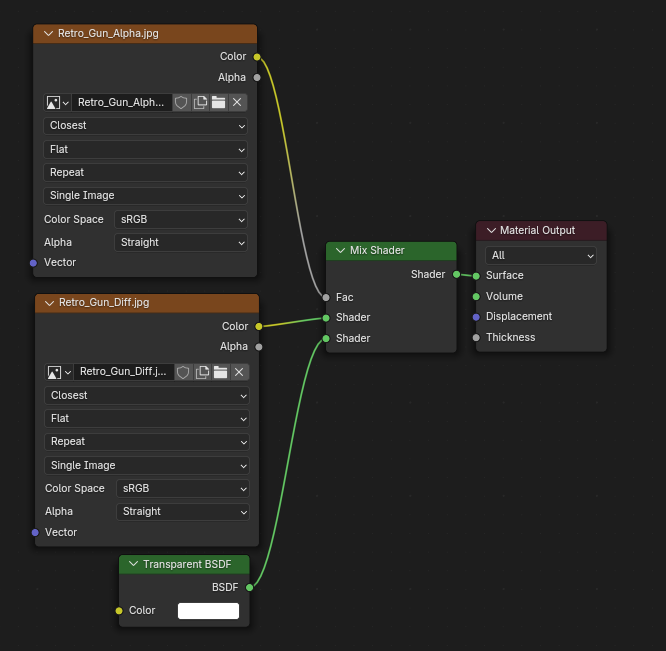The width and height of the screenshot is (666, 651).
Task: Open Single Image source dropdown in Diff node
Action: [147, 465]
